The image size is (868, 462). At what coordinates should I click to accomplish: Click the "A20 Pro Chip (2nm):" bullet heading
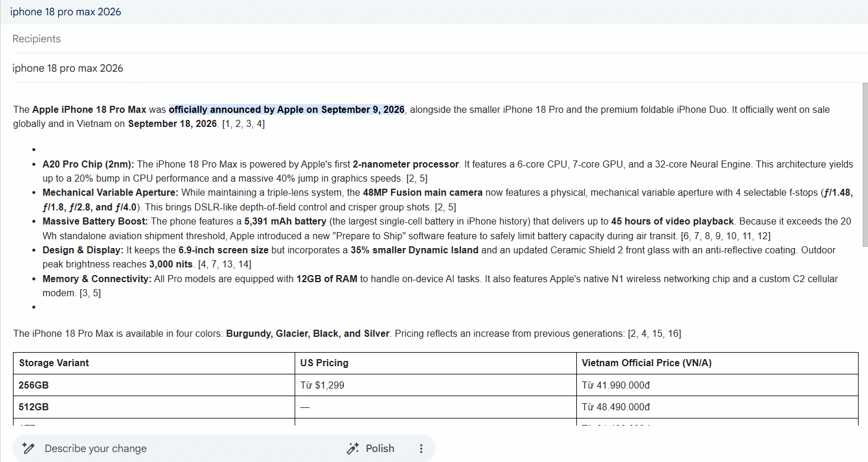tap(89, 164)
